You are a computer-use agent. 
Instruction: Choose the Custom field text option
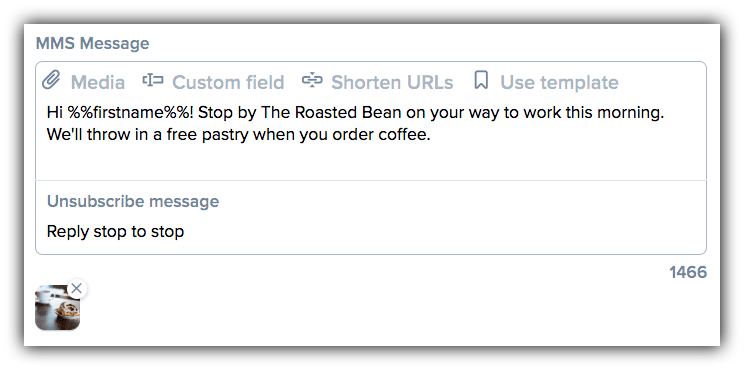(228, 83)
